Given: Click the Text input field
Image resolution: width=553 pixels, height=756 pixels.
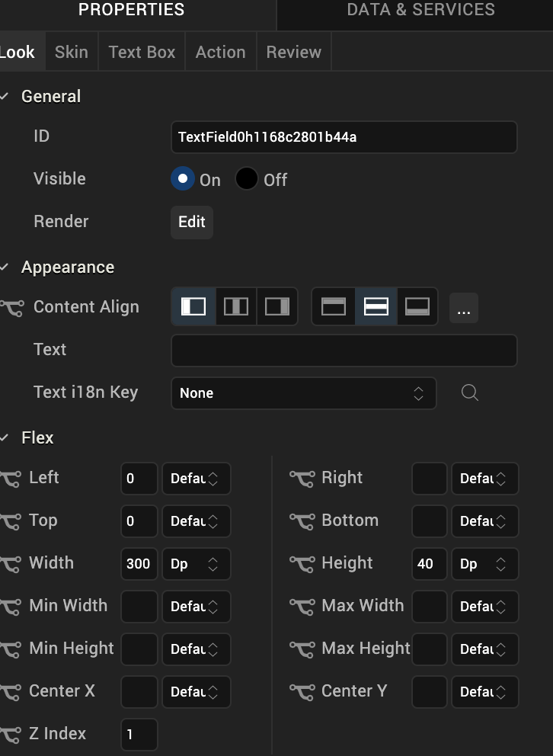Looking at the screenshot, I should click(344, 351).
